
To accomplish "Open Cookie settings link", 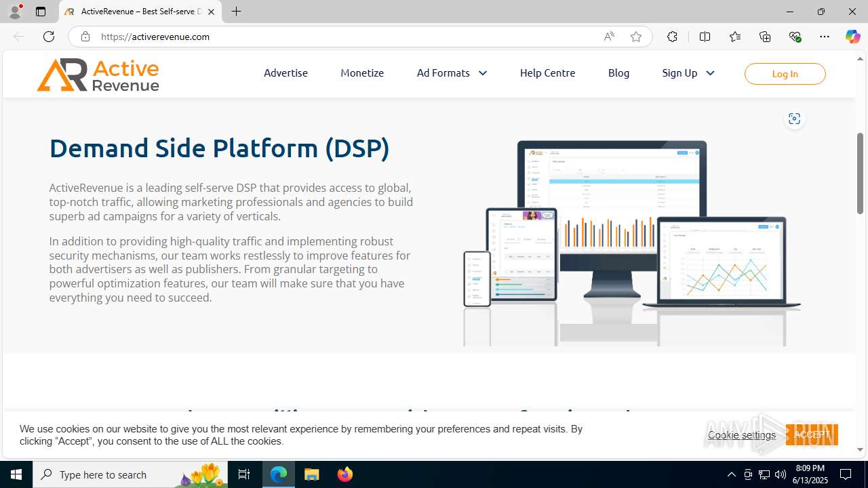I will [742, 435].
